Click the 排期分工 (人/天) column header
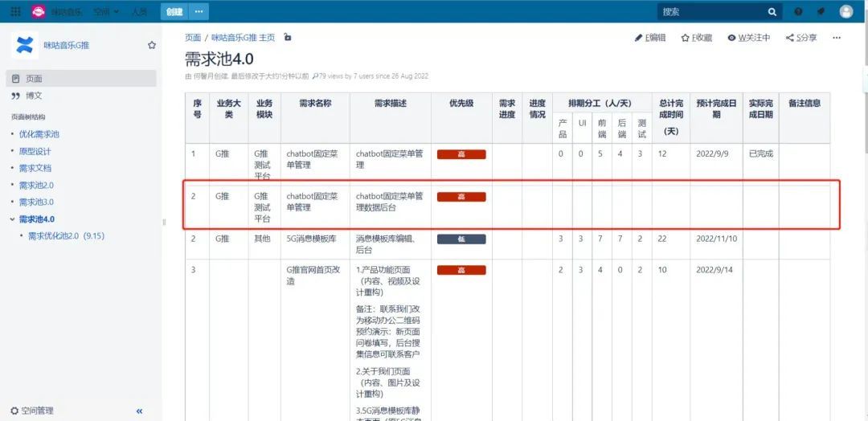The height and width of the screenshot is (421, 868). click(x=602, y=103)
